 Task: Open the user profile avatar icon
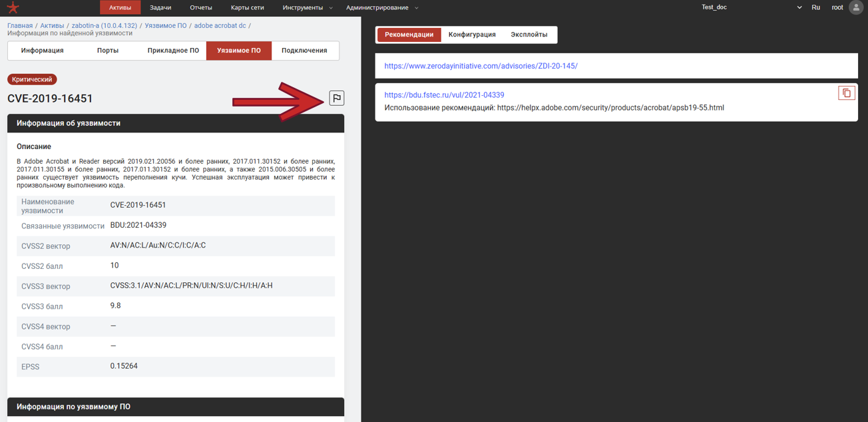(856, 8)
